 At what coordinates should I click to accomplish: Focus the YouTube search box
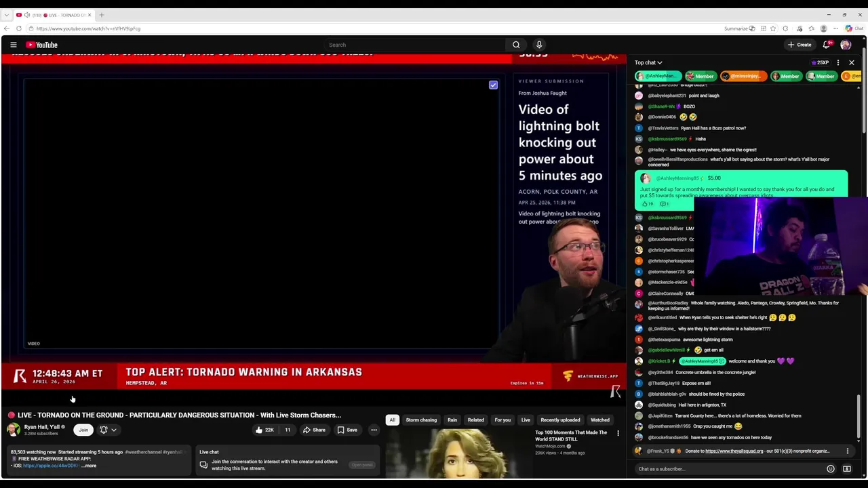pos(414,45)
